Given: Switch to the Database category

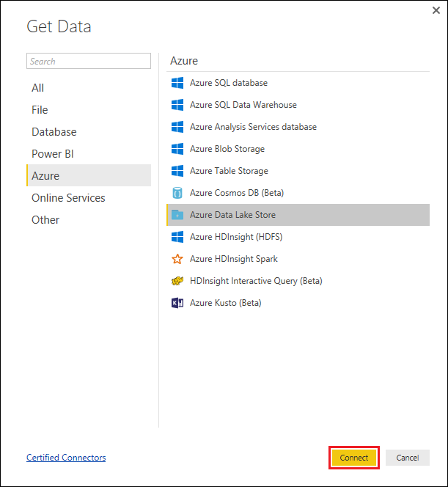Looking at the screenshot, I should 89,132.
